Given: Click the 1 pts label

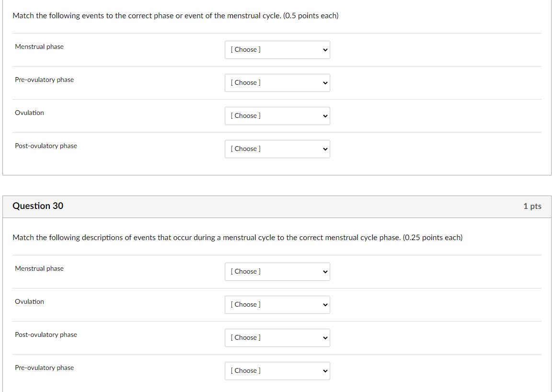Looking at the screenshot, I should click(532, 206).
